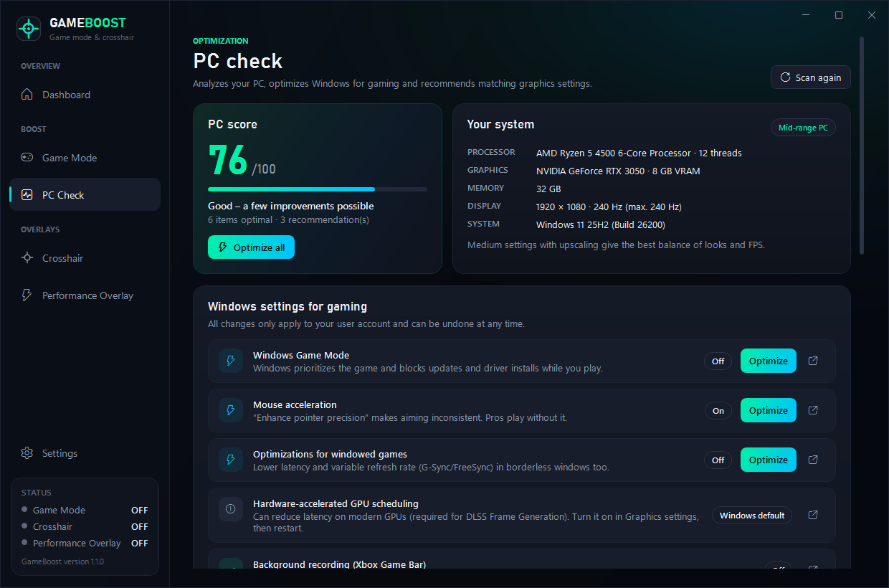
Task: Click Background recording (Xbox Game Bar) title
Action: [x=339, y=564]
